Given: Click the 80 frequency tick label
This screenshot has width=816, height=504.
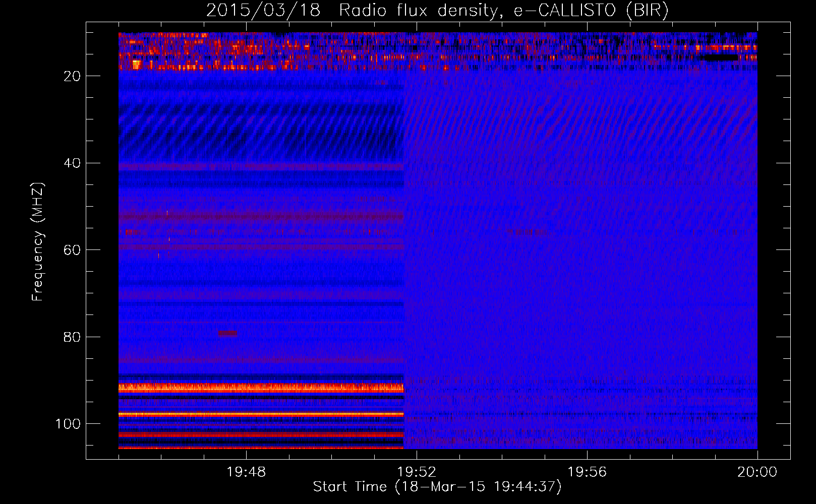Looking at the screenshot, I should (72, 337).
